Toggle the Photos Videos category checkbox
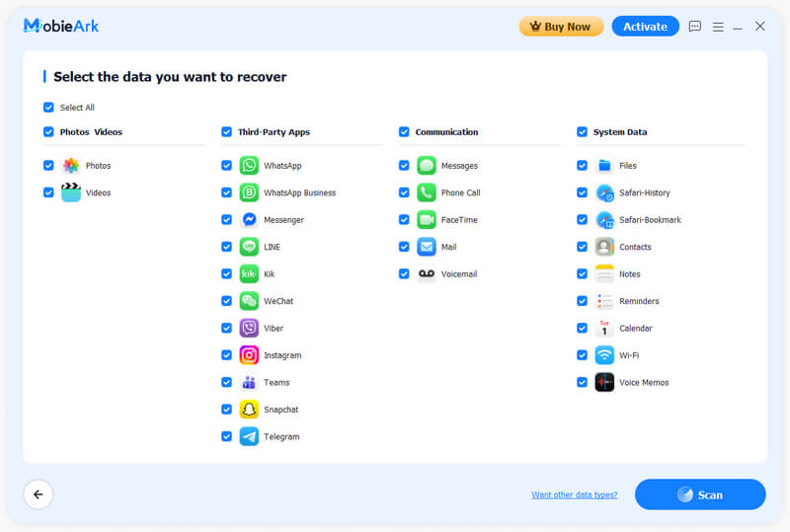The image size is (790, 532). tap(48, 132)
